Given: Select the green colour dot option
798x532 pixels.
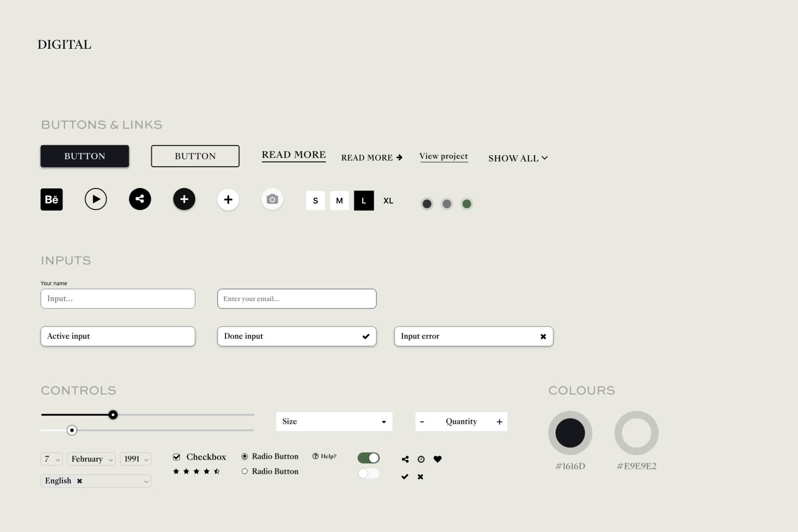Looking at the screenshot, I should coord(467,204).
